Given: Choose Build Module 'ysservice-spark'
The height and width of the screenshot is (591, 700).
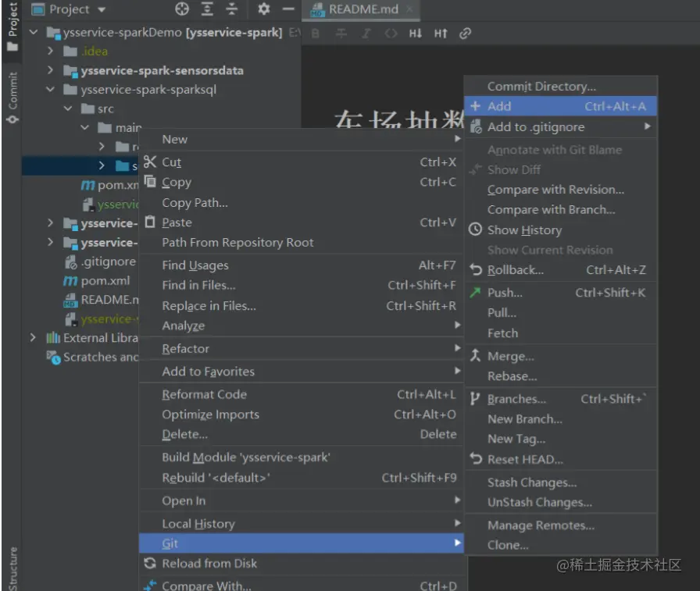Looking at the screenshot, I should coord(302,457).
